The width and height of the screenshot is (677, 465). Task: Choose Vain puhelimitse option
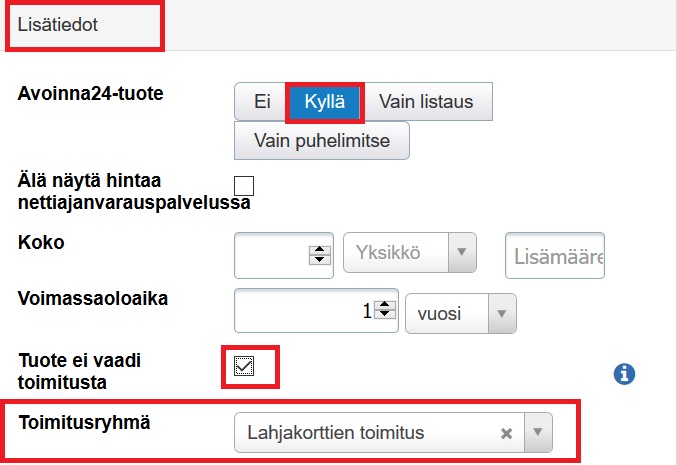pos(321,139)
